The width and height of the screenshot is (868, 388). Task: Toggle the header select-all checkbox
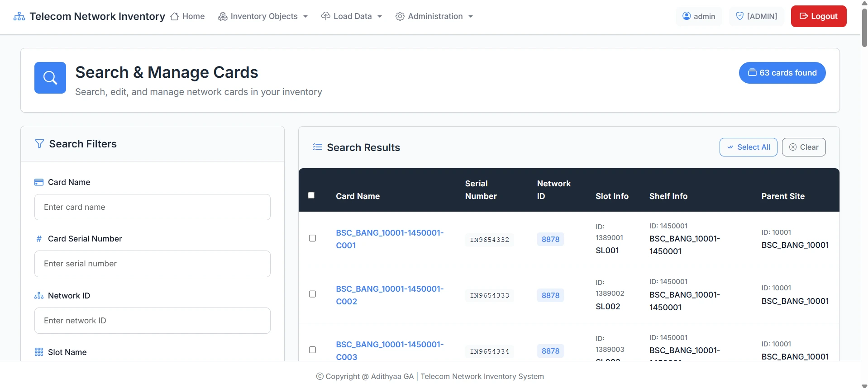tap(311, 195)
